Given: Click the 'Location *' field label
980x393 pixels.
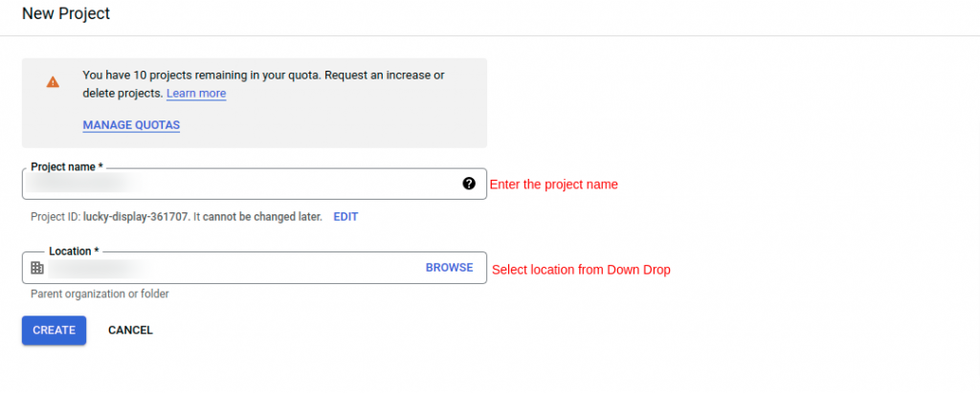Looking at the screenshot, I should click(74, 251).
